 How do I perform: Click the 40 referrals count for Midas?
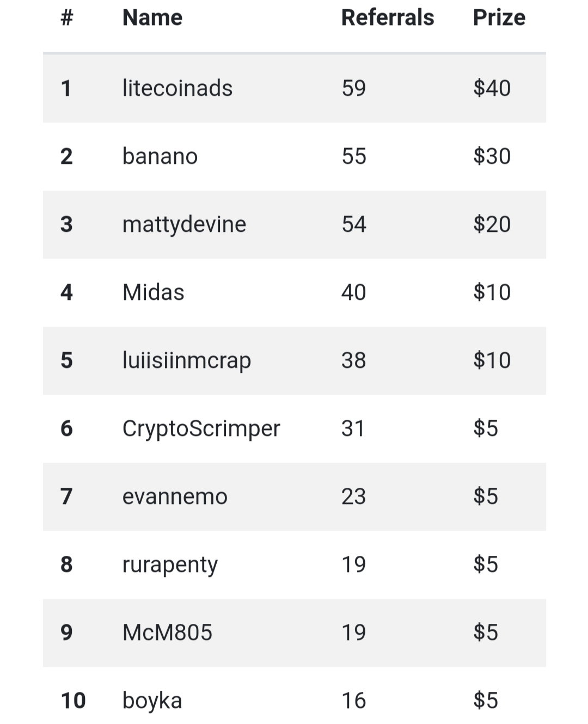tap(354, 292)
